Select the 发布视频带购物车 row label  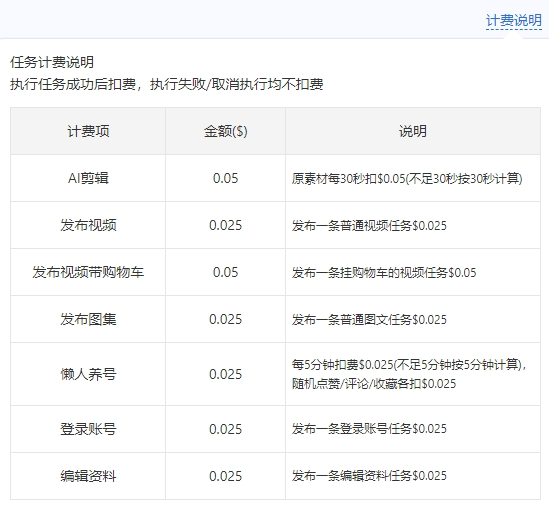[88, 272]
